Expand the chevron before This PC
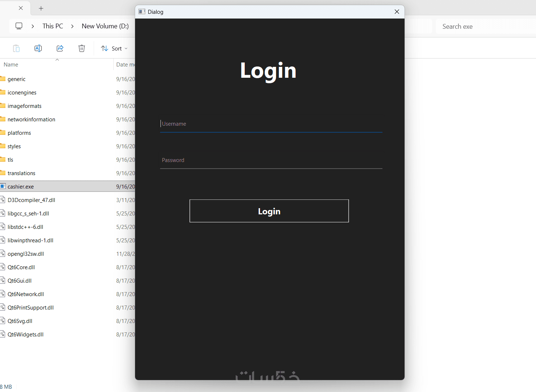The height and width of the screenshot is (392, 536). (x=33, y=26)
